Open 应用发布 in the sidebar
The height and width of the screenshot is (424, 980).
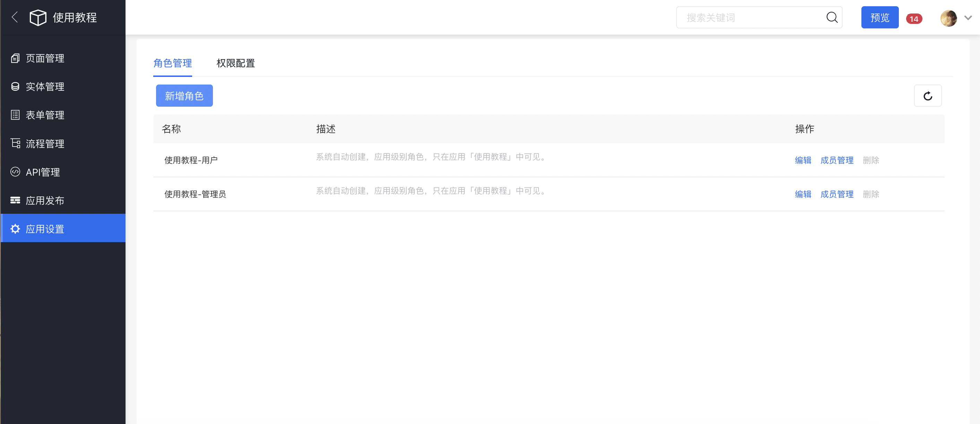point(63,200)
